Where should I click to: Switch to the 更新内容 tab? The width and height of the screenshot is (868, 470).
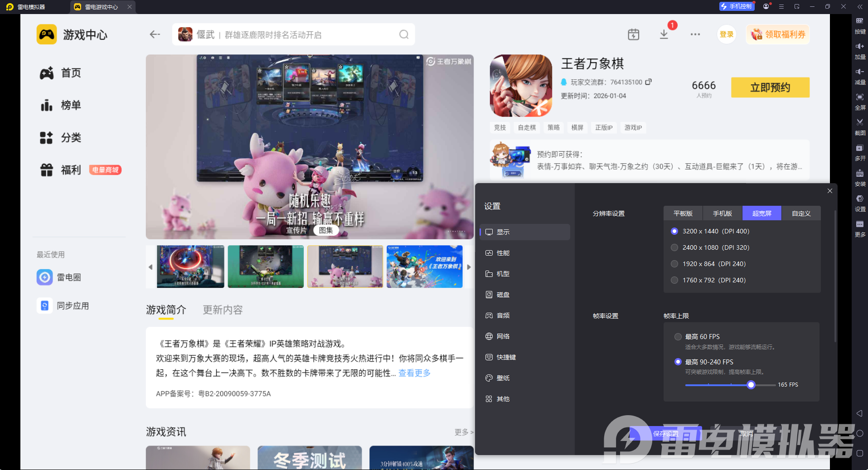(x=223, y=310)
